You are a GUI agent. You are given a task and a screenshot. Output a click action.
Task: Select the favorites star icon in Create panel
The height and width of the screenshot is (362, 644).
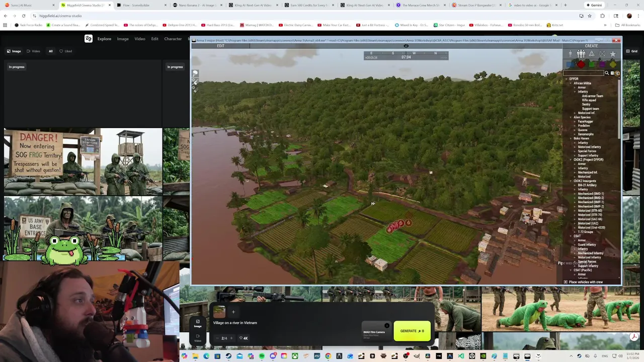click(x=613, y=54)
